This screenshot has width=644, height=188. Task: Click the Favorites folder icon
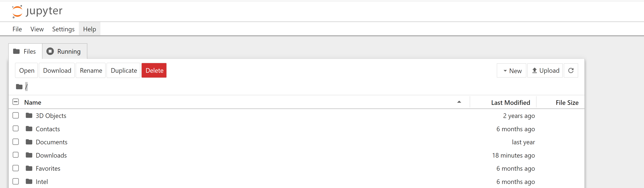click(x=29, y=168)
